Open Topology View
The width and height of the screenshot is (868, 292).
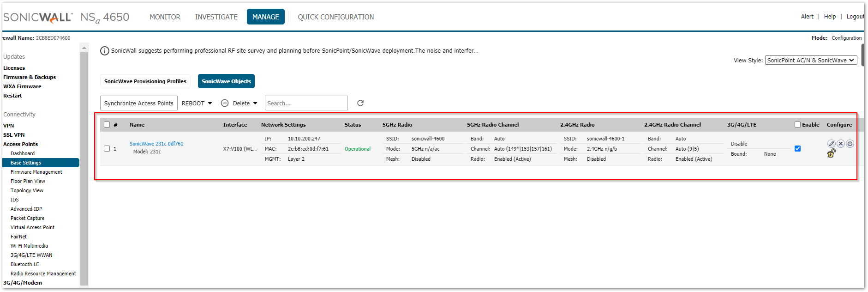pyautogui.click(x=27, y=190)
